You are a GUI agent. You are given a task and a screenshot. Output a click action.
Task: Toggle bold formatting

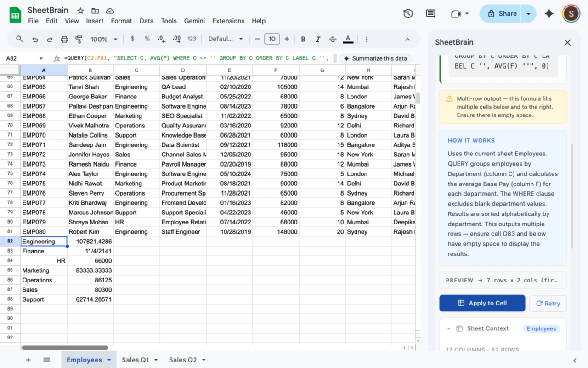point(303,39)
